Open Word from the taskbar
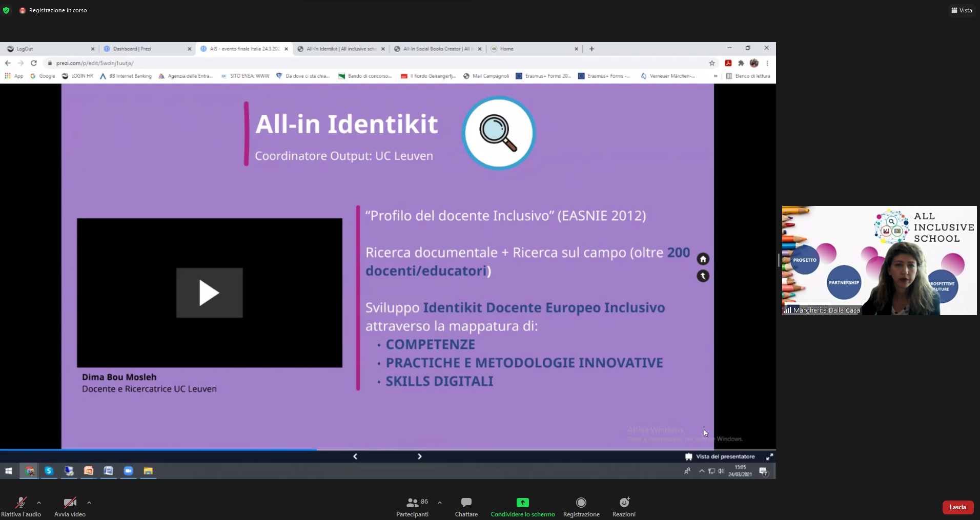Viewport: 980px width, 520px height. pos(109,471)
